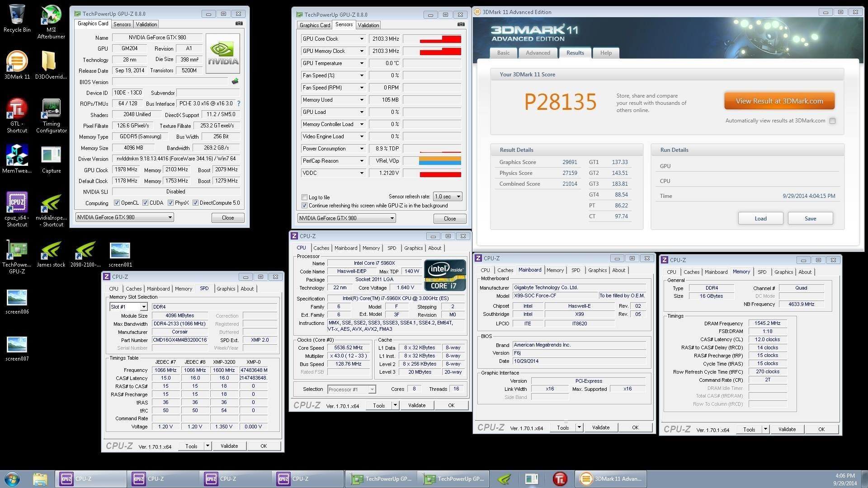868x488 pixels.
Task: Click View Result at 3DMark.com button
Action: coord(779,101)
